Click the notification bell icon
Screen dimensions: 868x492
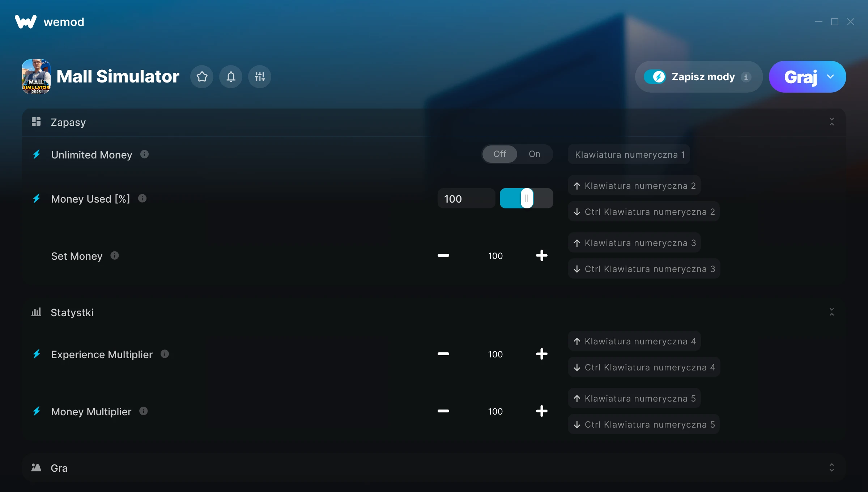231,77
